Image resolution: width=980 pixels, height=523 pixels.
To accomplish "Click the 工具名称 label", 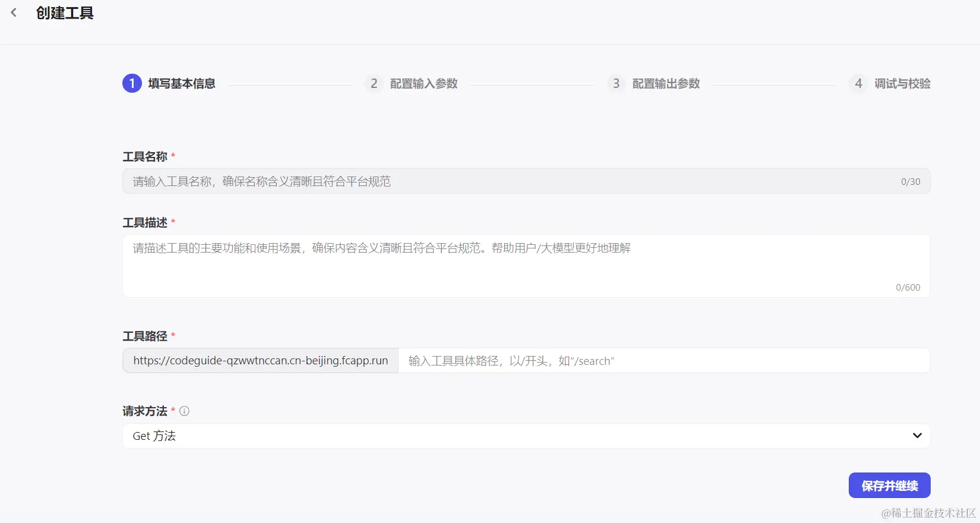I will [145, 156].
